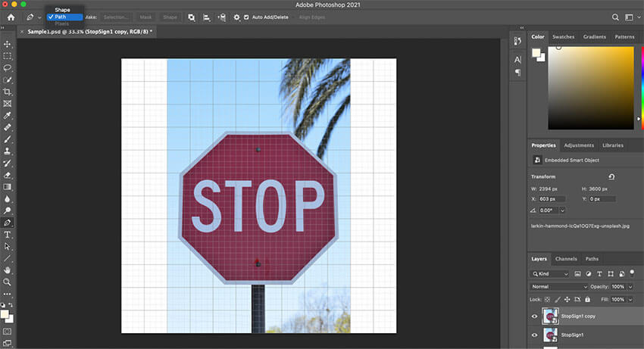The width and height of the screenshot is (644, 349).
Task: Select the Type tool
Action: [x=8, y=235]
